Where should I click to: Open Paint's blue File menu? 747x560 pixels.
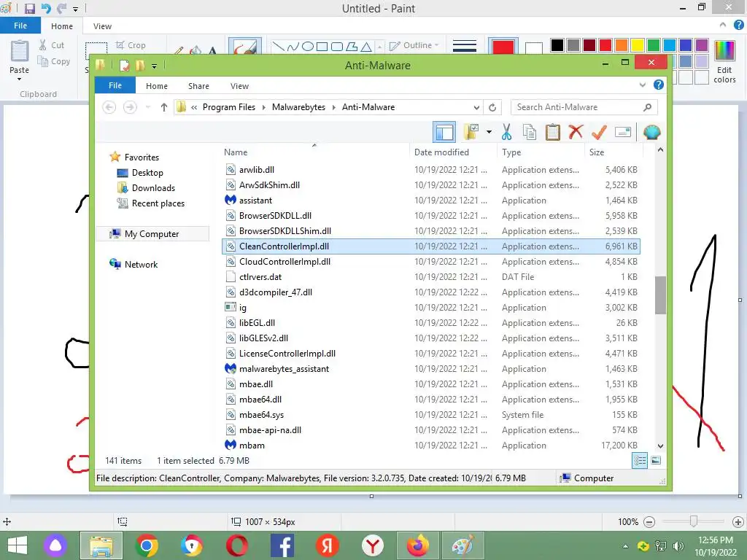click(x=20, y=26)
